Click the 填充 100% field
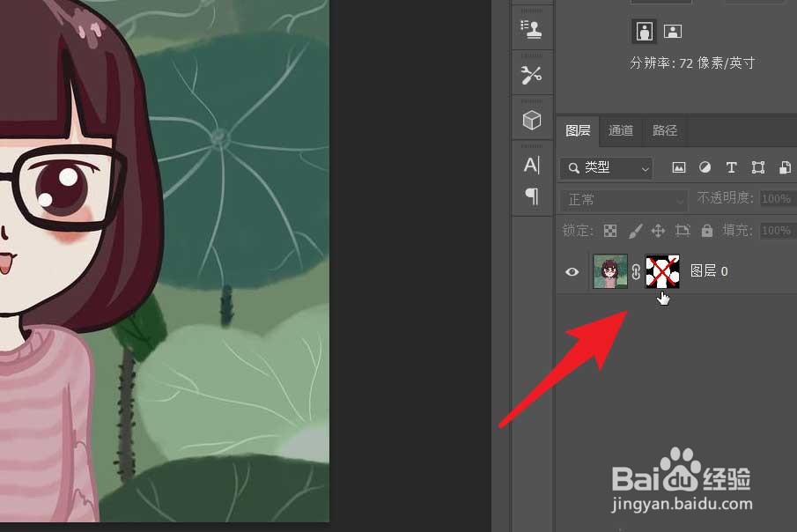This screenshot has width=797, height=532. tap(777, 231)
